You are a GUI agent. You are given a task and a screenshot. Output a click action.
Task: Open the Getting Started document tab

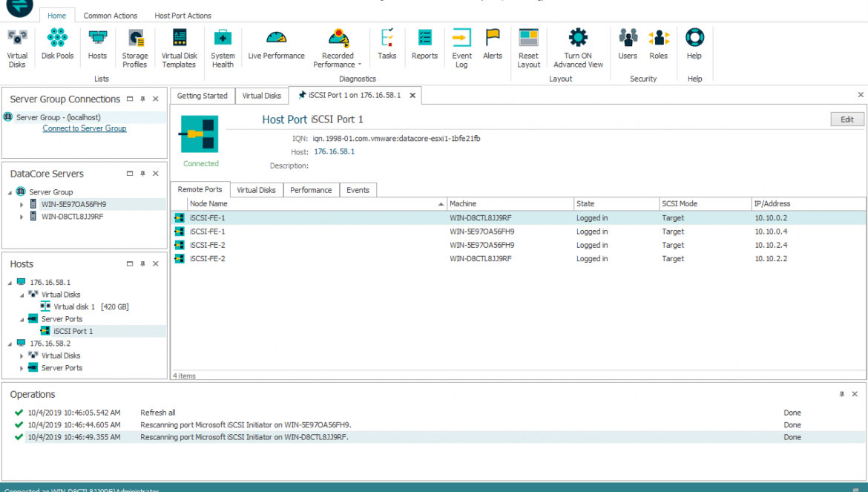point(202,96)
